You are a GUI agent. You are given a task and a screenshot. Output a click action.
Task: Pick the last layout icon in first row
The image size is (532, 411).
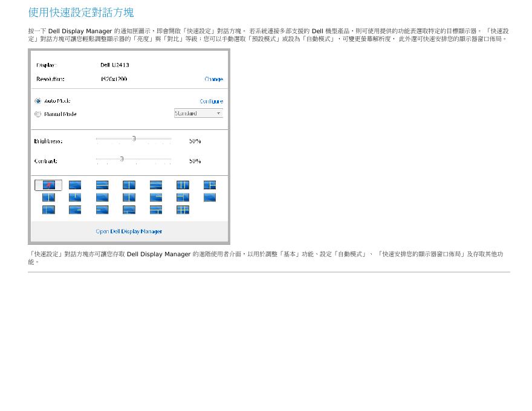click(x=210, y=185)
